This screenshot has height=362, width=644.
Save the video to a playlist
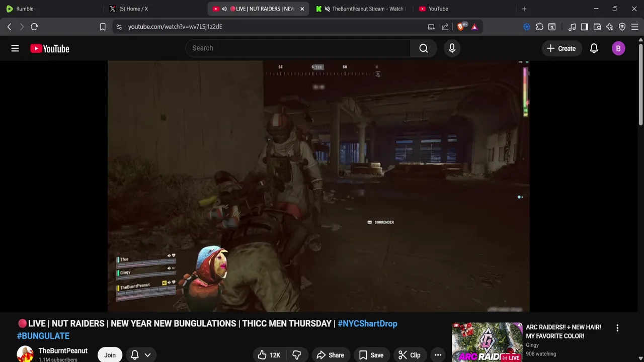pos(371,355)
